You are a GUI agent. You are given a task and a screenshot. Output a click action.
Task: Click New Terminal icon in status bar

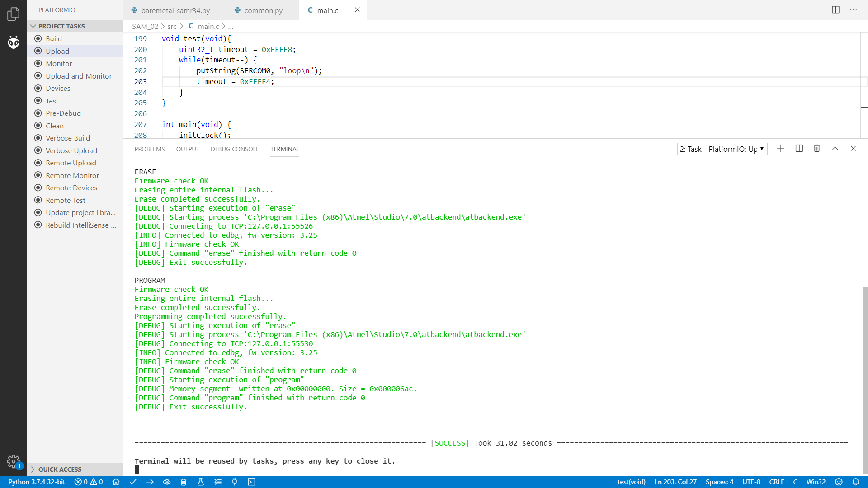(x=252, y=482)
